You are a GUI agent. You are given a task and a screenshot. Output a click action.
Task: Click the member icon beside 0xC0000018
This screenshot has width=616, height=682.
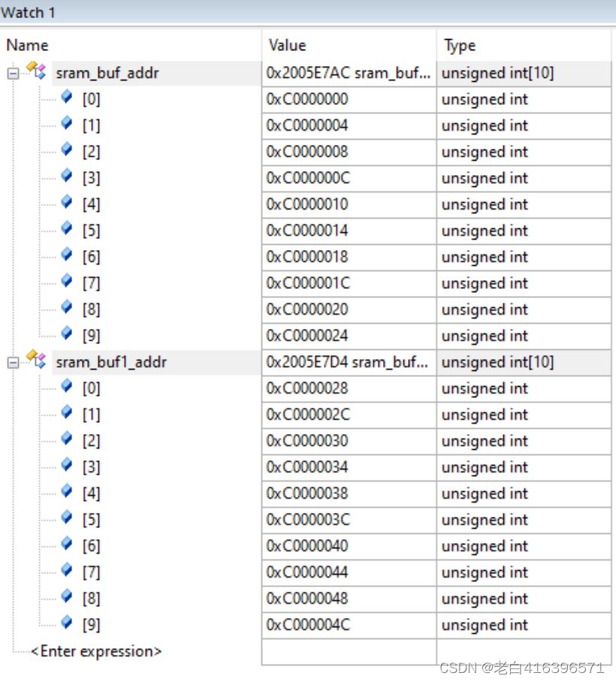(67, 255)
